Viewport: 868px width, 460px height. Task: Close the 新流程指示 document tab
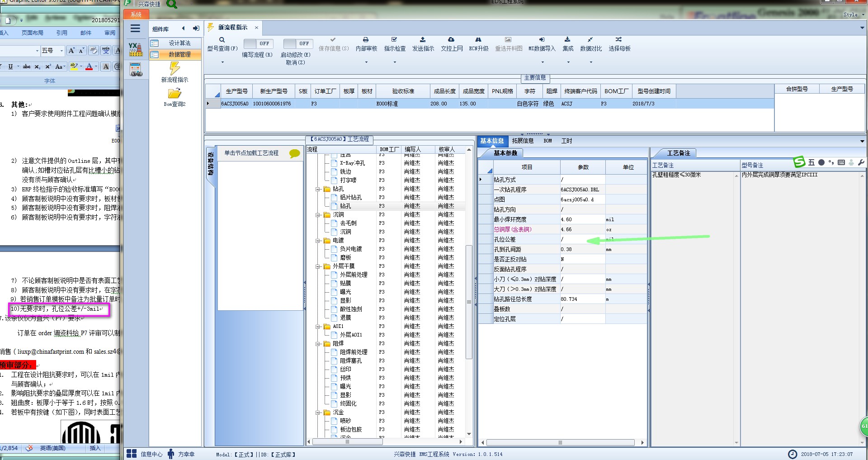click(x=256, y=28)
